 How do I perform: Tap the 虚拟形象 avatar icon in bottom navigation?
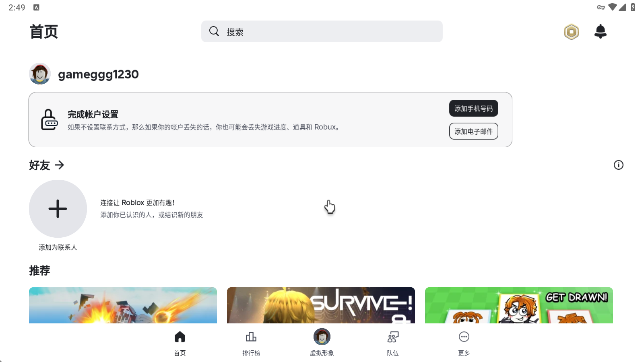321,337
